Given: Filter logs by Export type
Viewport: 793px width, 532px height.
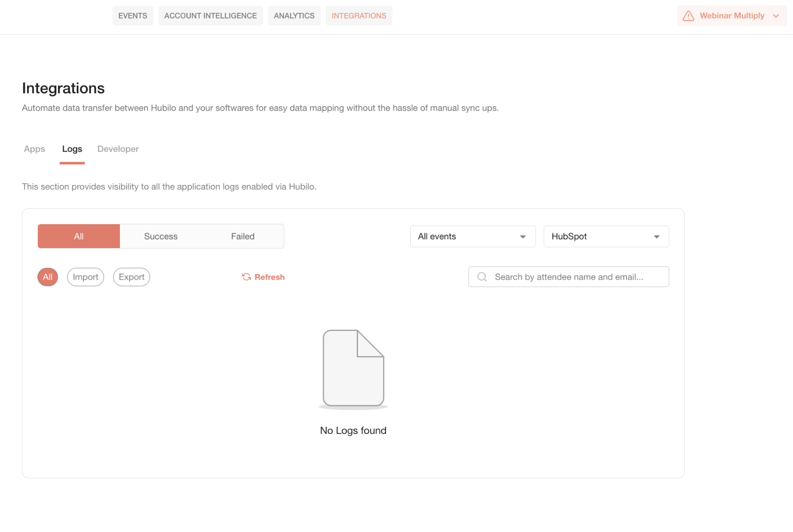Looking at the screenshot, I should (x=131, y=277).
